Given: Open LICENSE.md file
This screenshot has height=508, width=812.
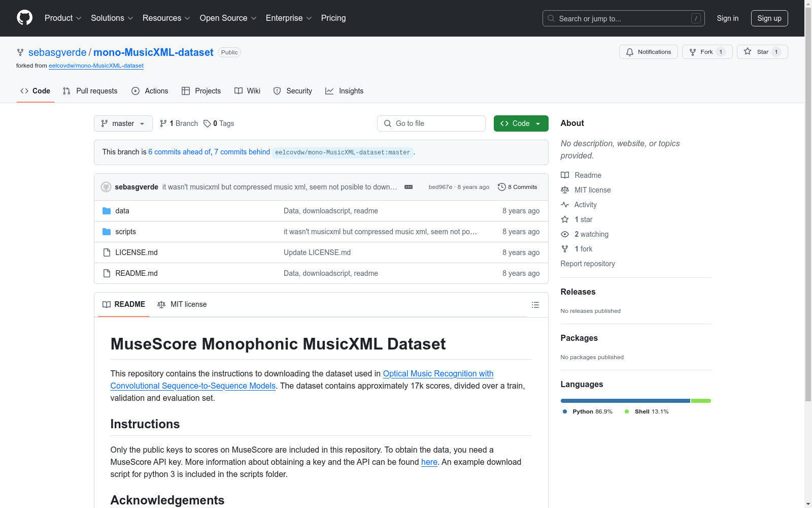Looking at the screenshot, I should pos(137,252).
